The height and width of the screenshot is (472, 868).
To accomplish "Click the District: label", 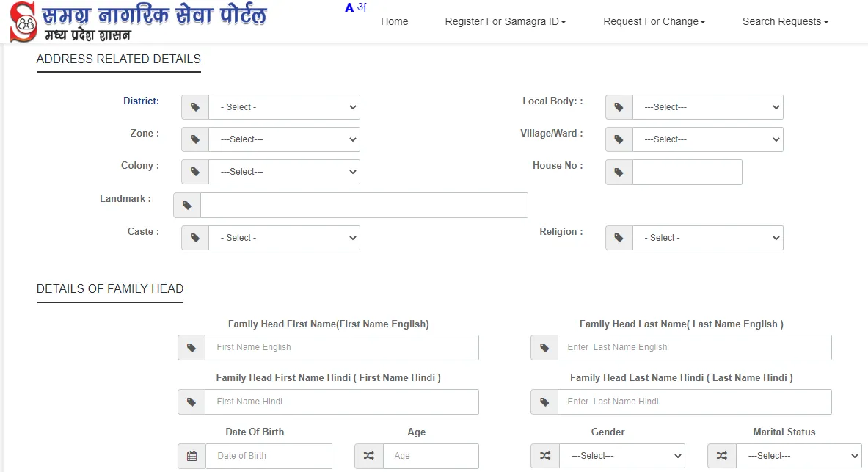I will pos(141,101).
